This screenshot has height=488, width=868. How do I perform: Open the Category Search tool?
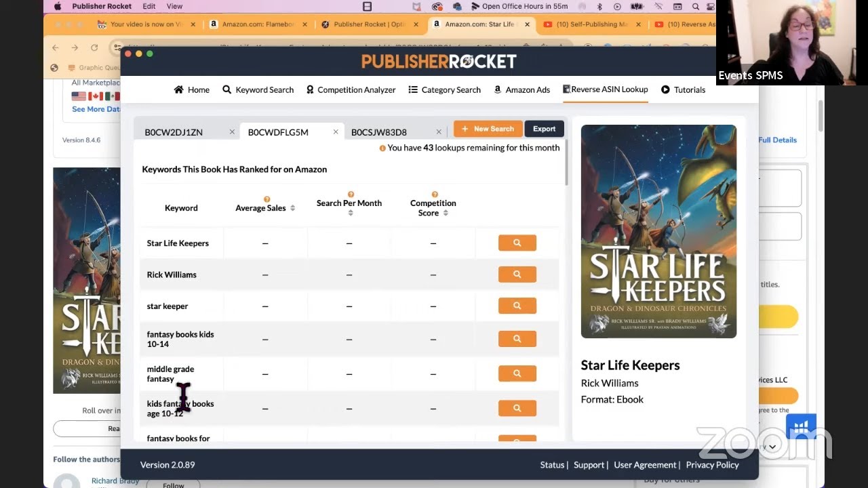pyautogui.click(x=444, y=89)
